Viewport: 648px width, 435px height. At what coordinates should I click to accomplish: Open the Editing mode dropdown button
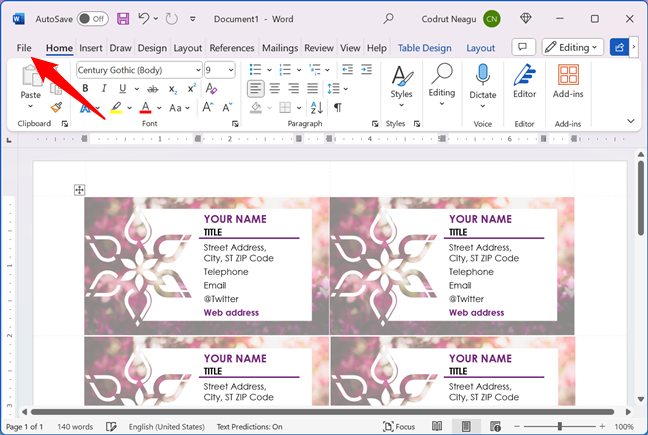click(573, 47)
